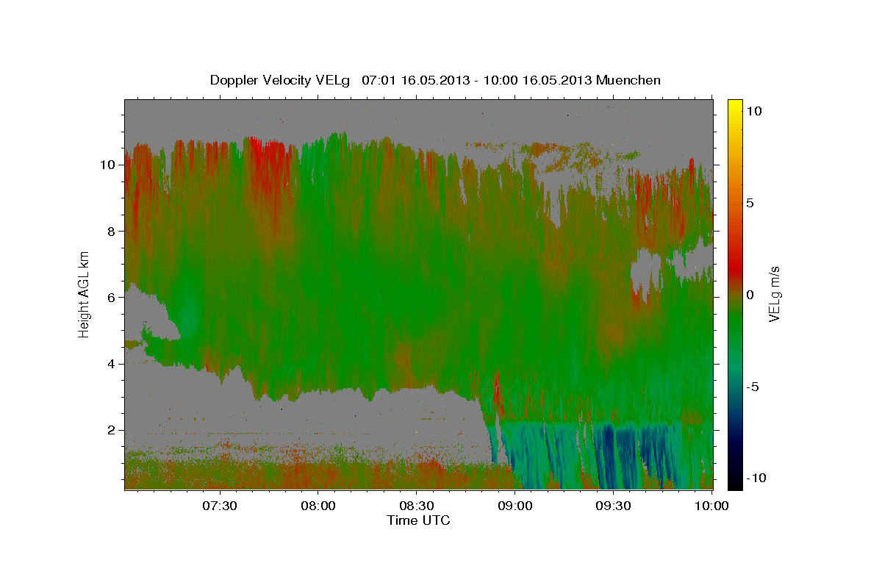
Task: Click the red region of the colorbar
Action: pyautogui.click(x=735, y=268)
